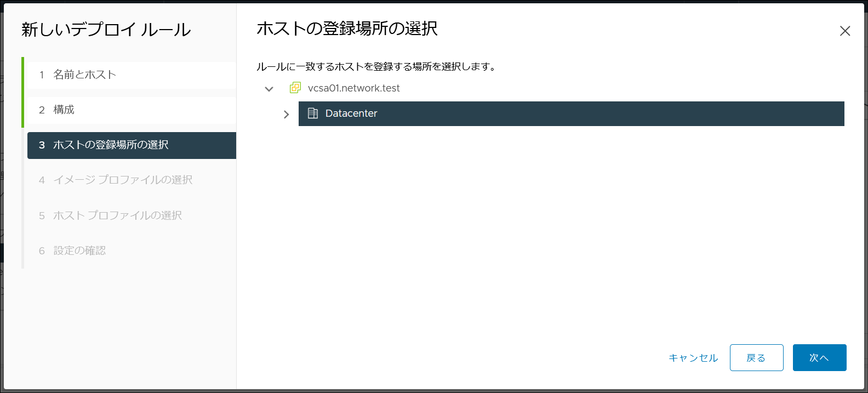This screenshot has width=868, height=393.
Task: Close the deploy rule dialog with X
Action: [845, 31]
